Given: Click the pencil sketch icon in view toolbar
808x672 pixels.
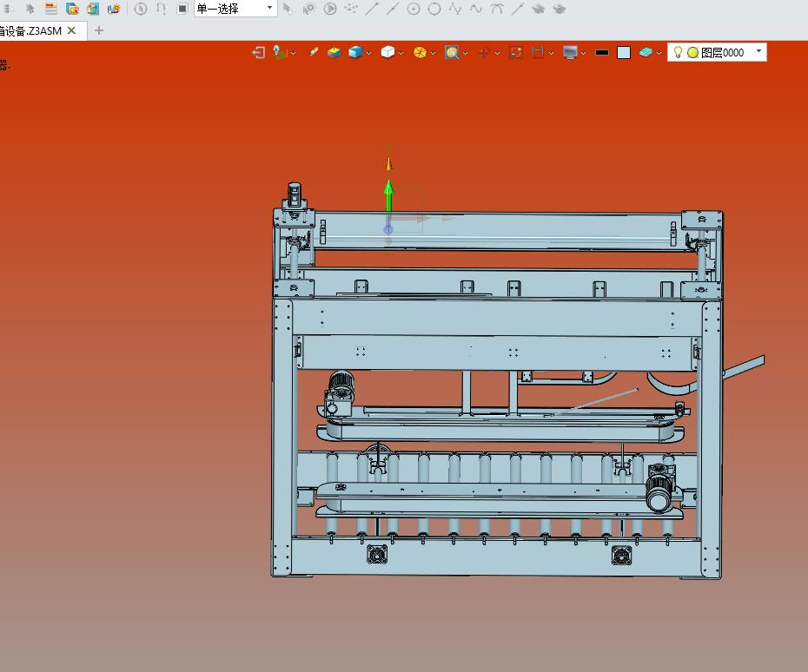Looking at the screenshot, I should pos(313,51).
